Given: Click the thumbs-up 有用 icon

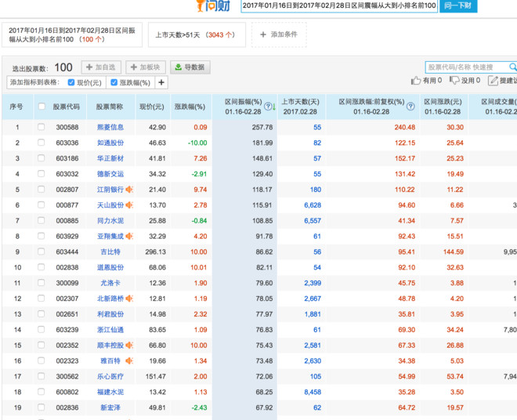Looking at the screenshot, I should pyautogui.click(x=416, y=80).
